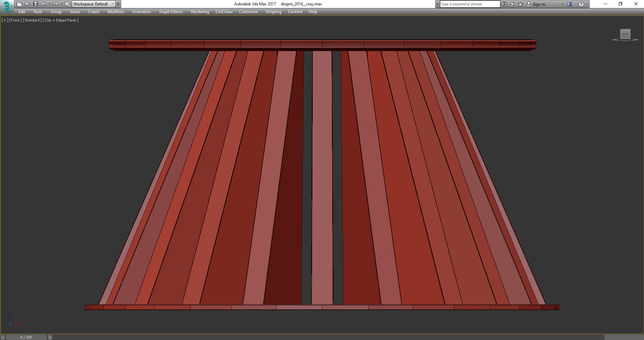The height and width of the screenshot is (340, 644).
Task: Redo the action with the arrow icon
Action: [x=55, y=4]
